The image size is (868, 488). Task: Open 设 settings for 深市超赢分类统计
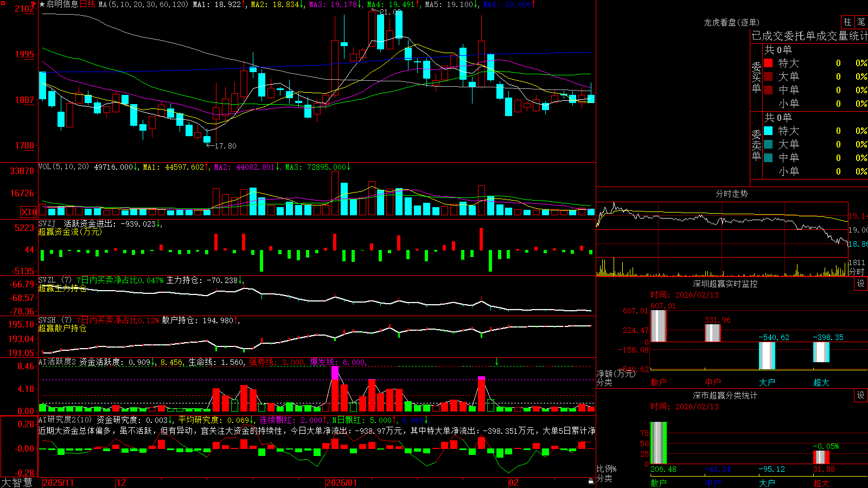click(861, 395)
